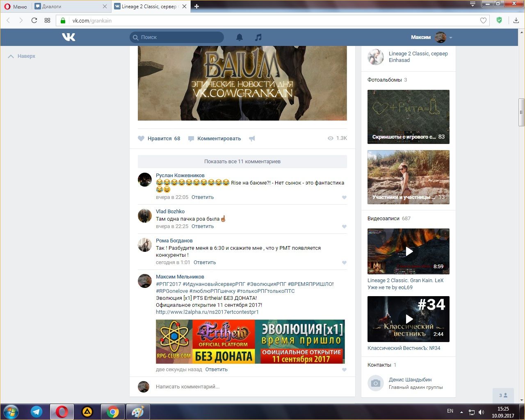Reply to Руслан Кожевников comment
This screenshot has height=420, width=525.
pos(203,197)
